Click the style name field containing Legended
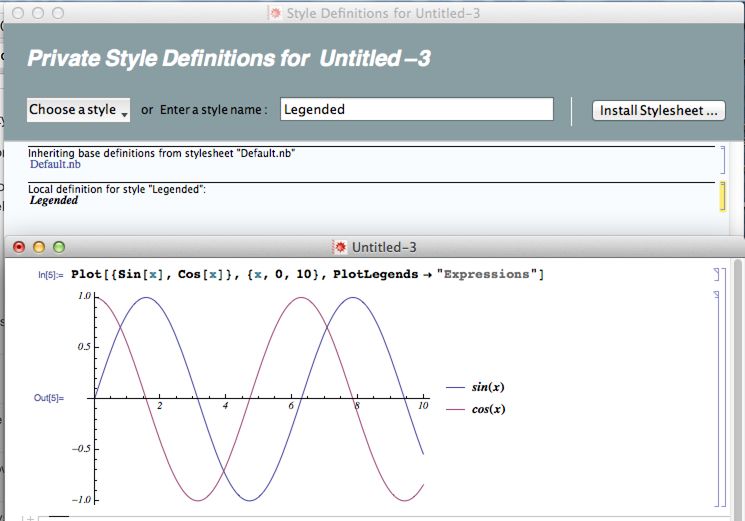This screenshot has height=521, width=745. 417,109
